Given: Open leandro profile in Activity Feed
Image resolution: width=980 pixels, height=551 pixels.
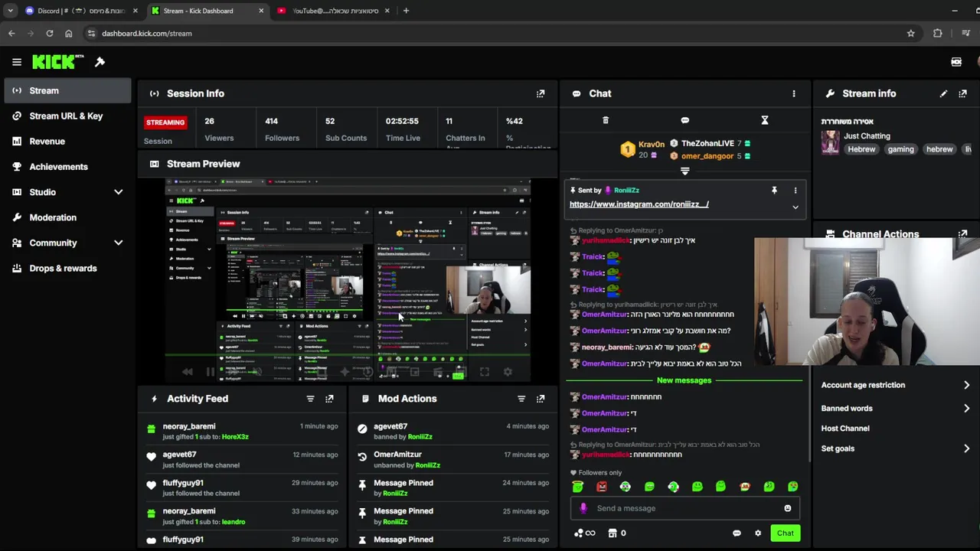Looking at the screenshot, I should point(234,522).
